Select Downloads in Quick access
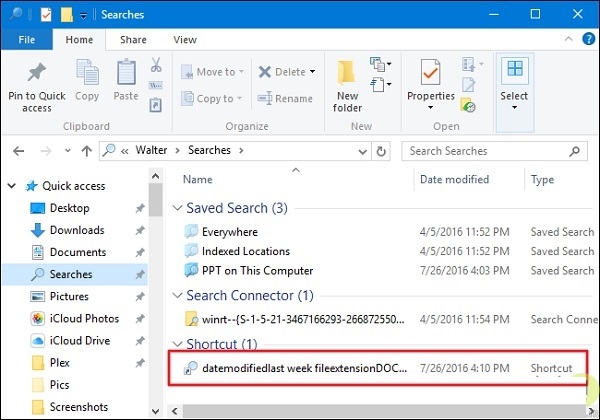The image size is (600, 420). pyautogui.click(x=77, y=230)
